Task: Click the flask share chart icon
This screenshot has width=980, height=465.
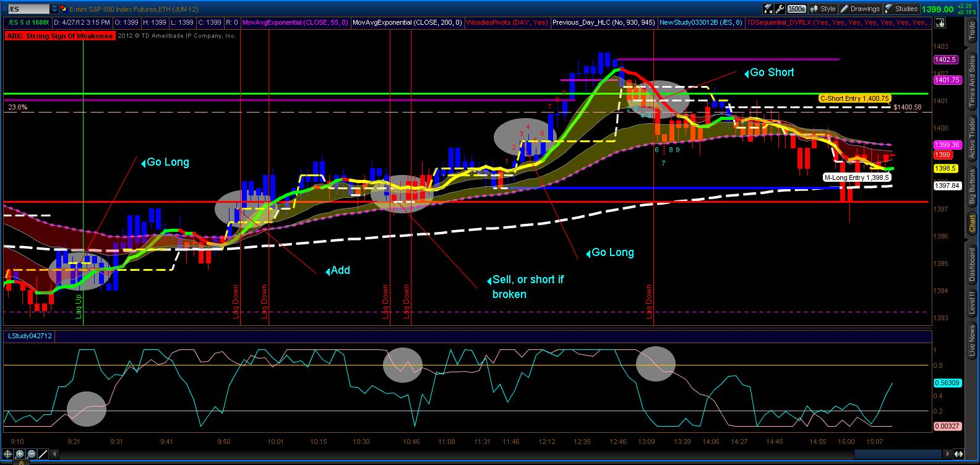Action: tap(768, 9)
